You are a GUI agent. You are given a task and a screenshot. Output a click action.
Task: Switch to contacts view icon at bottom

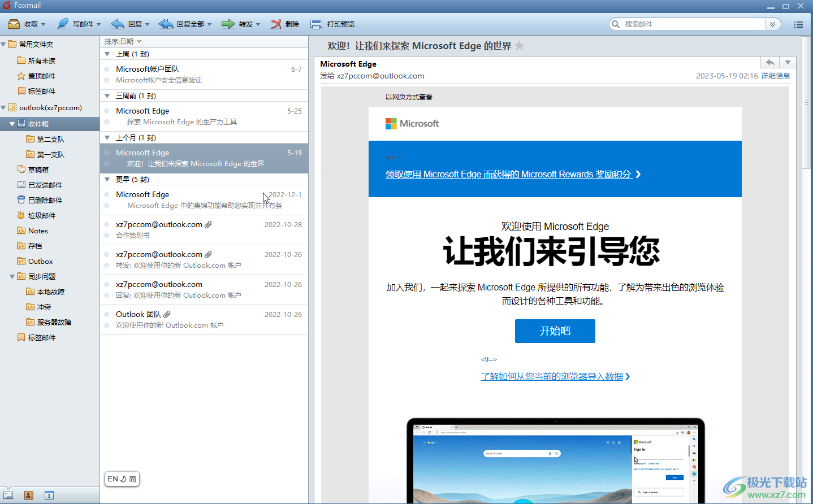(x=29, y=496)
